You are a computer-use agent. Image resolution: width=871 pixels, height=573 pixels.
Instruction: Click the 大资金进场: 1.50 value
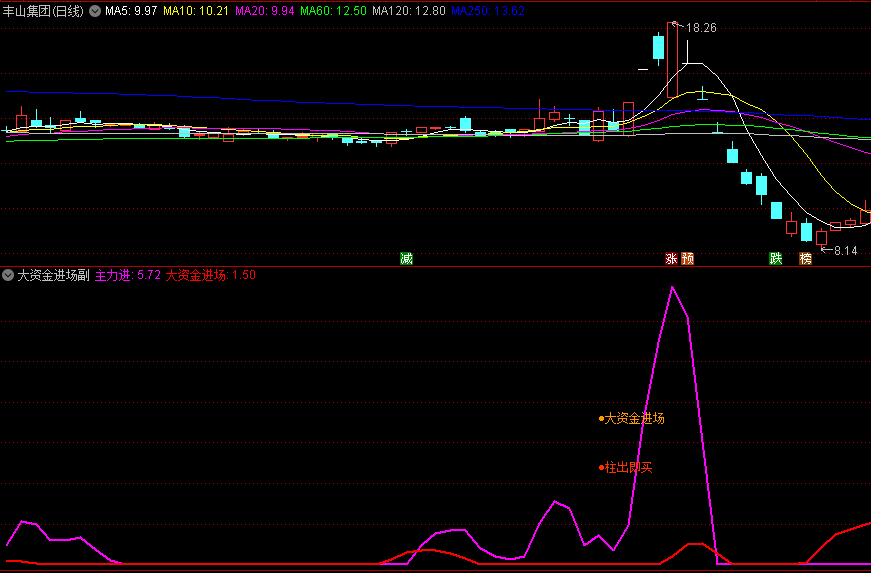point(211,275)
